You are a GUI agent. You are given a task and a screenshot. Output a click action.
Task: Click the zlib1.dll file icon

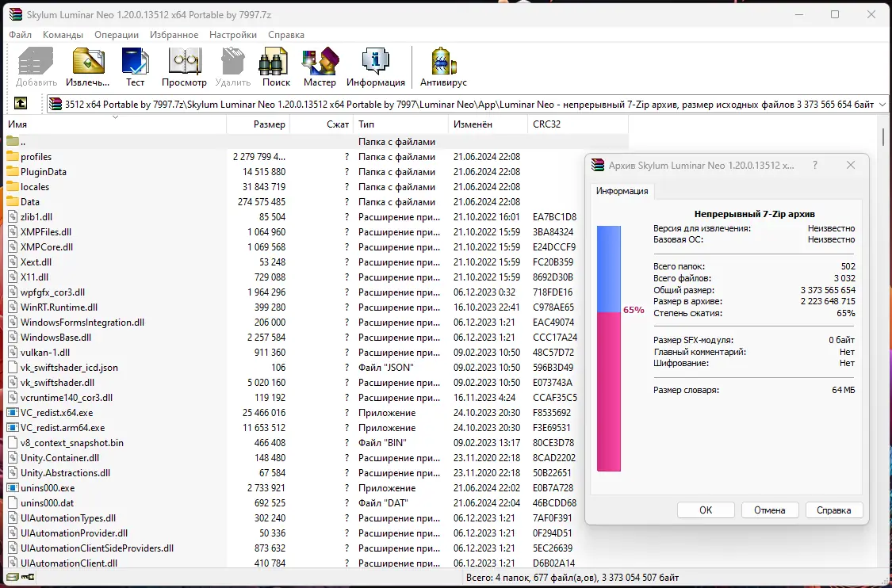13,216
